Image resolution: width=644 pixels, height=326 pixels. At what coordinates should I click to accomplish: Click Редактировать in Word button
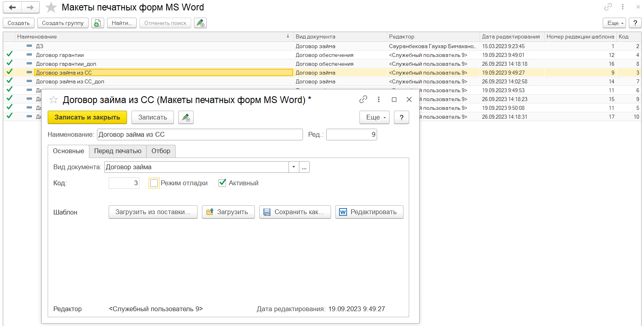(x=369, y=212)
